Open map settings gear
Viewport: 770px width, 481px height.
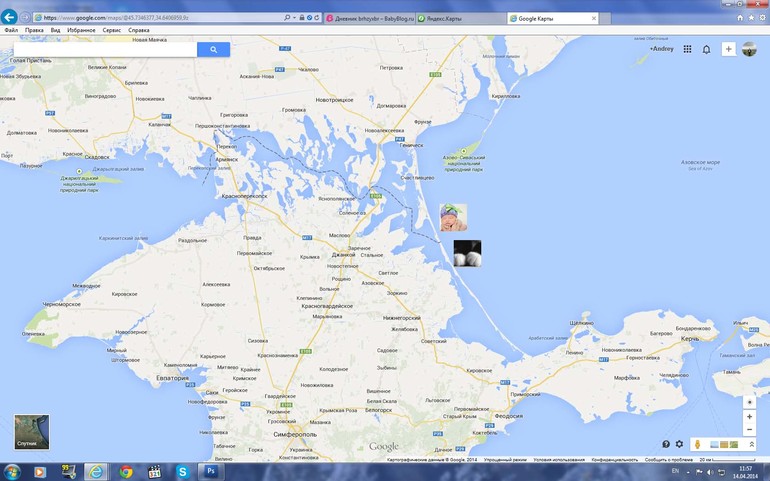[x=679, y=444]
